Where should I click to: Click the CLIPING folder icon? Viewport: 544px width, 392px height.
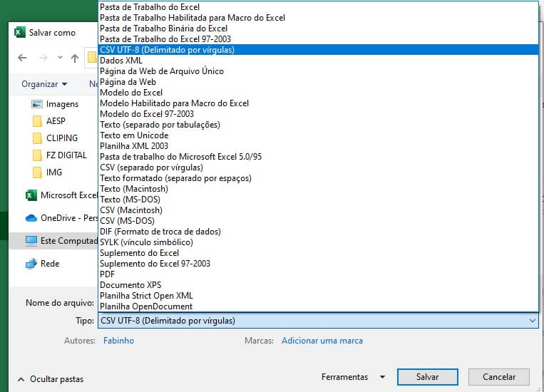click(37, 138)
